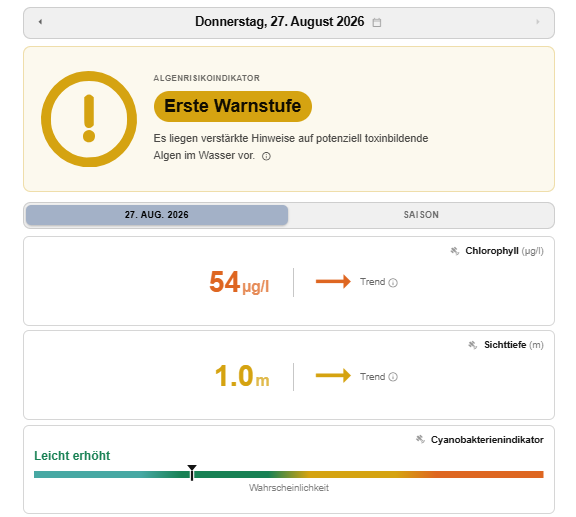
Task: Click satellite icon beside Cyanobakterienindikator
Action: tap(420, 439)
